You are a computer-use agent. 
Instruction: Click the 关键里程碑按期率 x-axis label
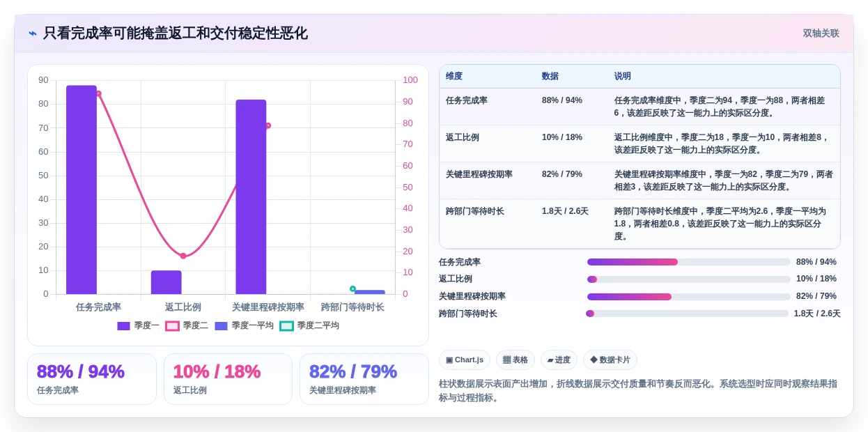[268, 307]
